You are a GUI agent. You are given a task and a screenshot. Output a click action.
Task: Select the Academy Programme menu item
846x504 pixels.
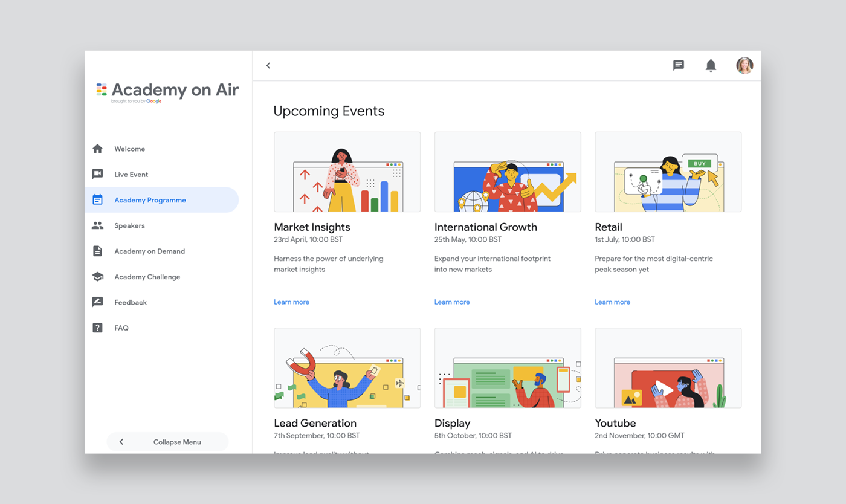[162, 199]
